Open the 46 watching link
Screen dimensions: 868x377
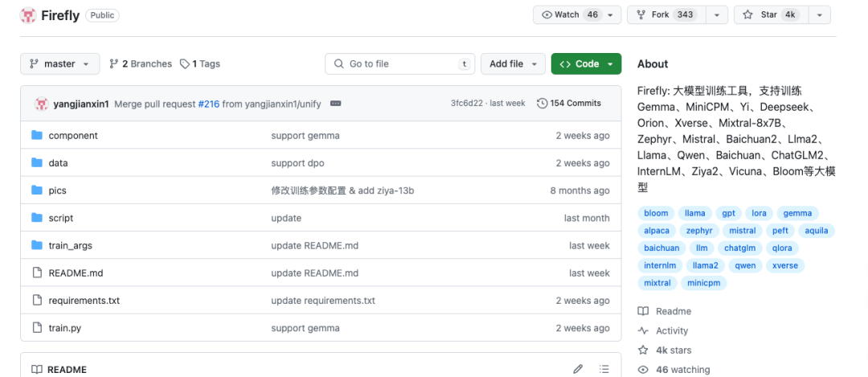pyautogui.click(x=674, y=369)
